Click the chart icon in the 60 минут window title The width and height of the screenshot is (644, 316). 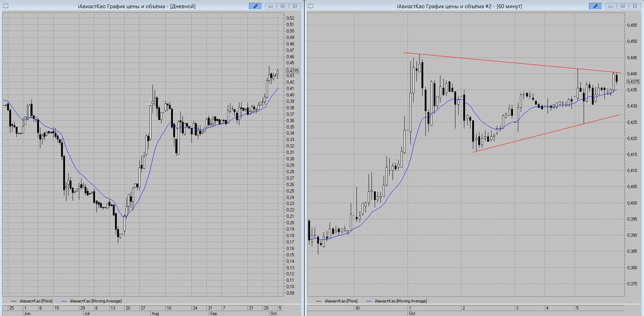(x=311, y=6)
